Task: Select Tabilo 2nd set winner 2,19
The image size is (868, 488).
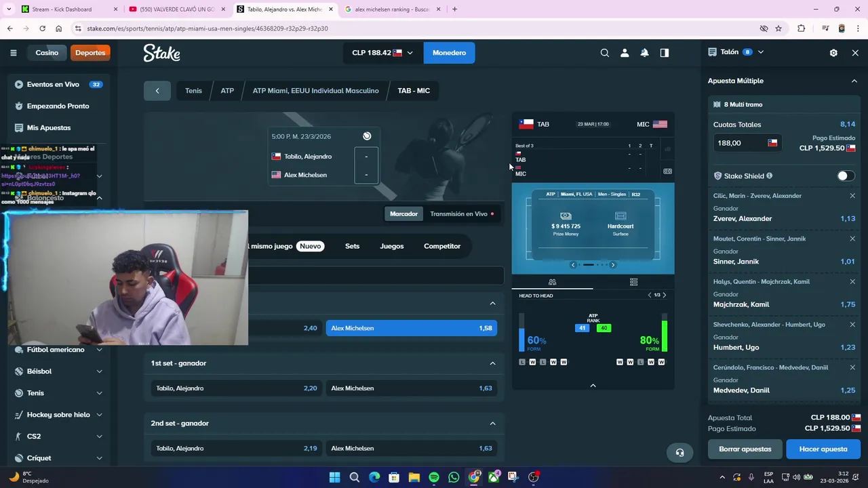Action: click(237, 448)
